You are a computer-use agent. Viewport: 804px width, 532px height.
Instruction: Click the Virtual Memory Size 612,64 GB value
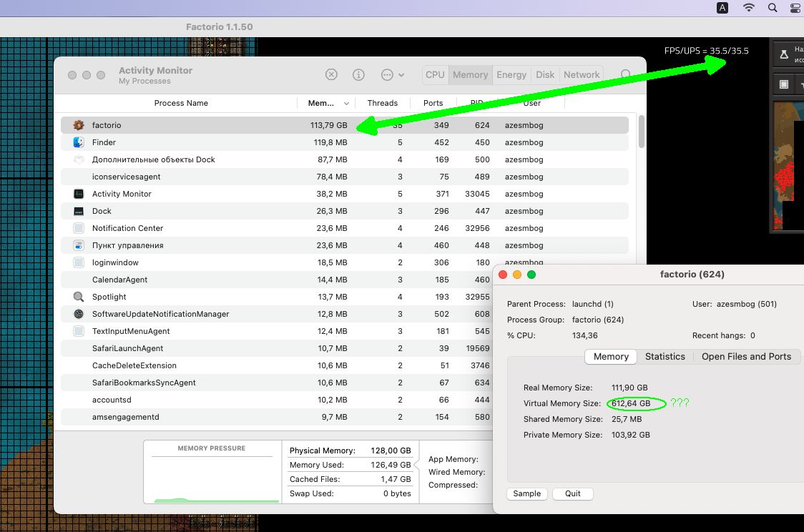click(x=631, y=403)
